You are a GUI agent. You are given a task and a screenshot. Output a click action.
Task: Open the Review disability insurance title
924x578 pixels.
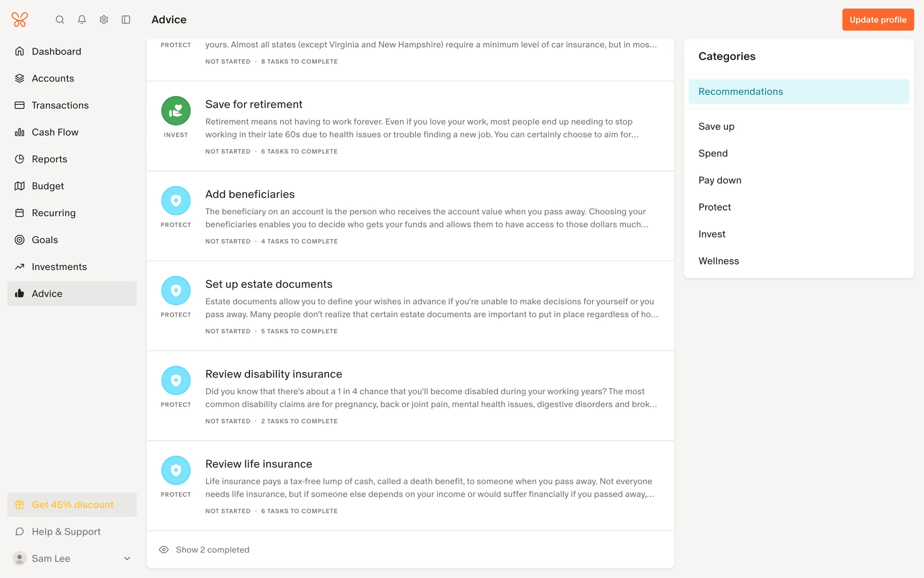coord(273,374)
